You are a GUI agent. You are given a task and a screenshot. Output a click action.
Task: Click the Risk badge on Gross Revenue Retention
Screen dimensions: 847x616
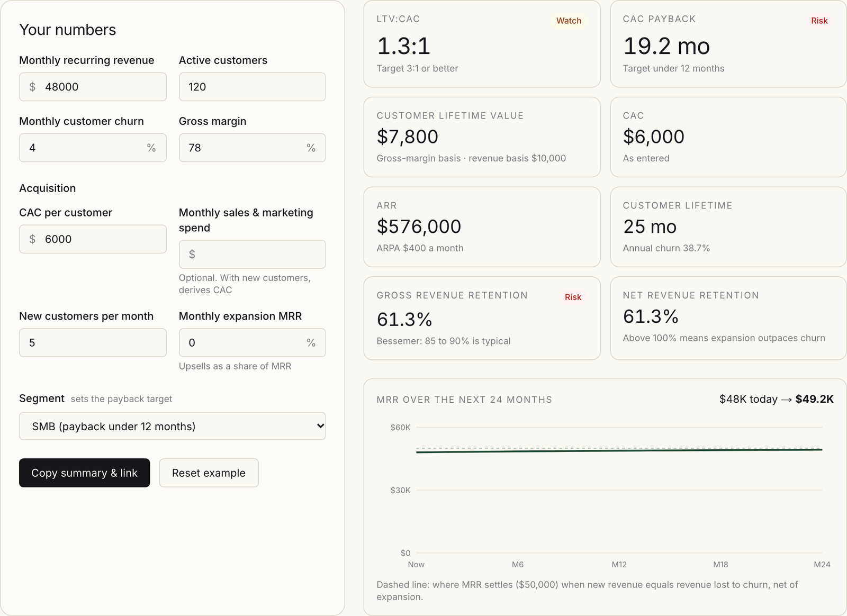pos(573,297)
